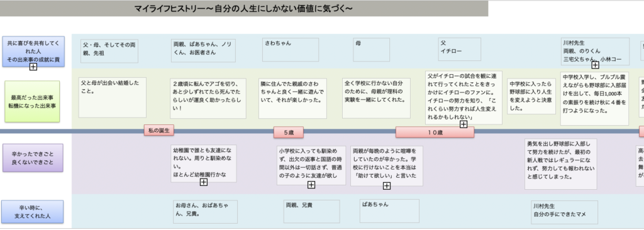
Task: Select the 10歳 timeline marker
Action: tap(435, 132)
